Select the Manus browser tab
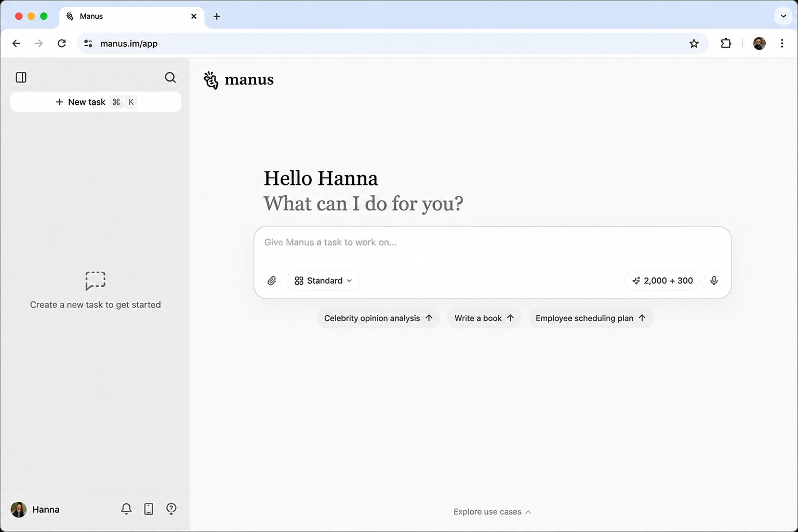This screenshot has width=798, height=532. coord(132,16)
